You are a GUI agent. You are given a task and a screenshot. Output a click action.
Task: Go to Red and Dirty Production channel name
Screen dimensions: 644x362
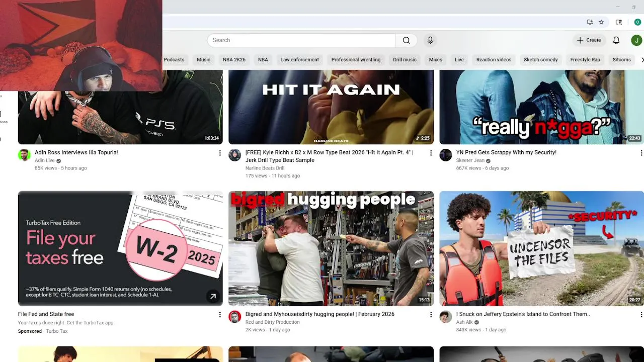click(x=273, y=322)
